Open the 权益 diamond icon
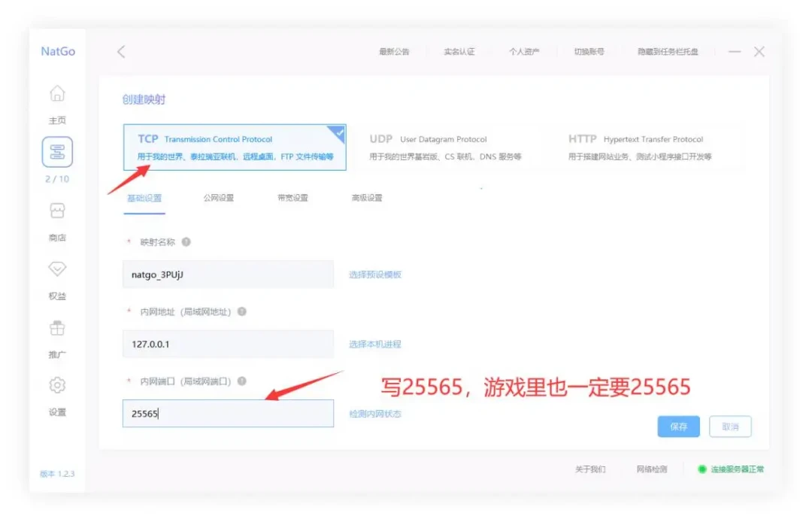Image resolution: width=812 pixels, height=522 pixels. (57, 269)
